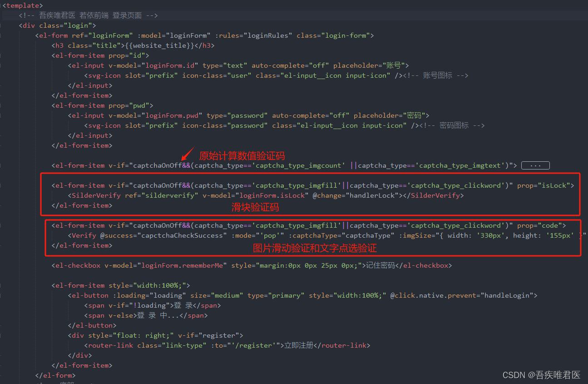The image size is (588, 384).
Task: Click {{website_title}} in the h3 tag
Action: [x=159, y=45]
